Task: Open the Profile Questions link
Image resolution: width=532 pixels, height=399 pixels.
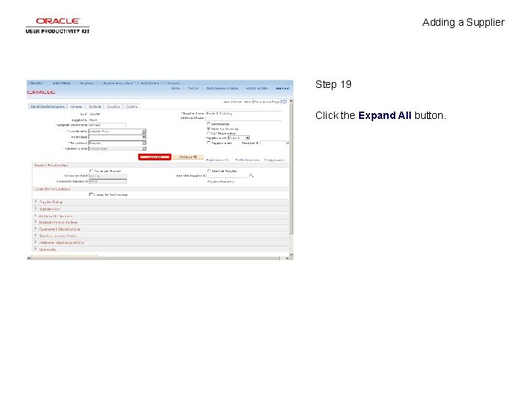Action: [248, 160]
